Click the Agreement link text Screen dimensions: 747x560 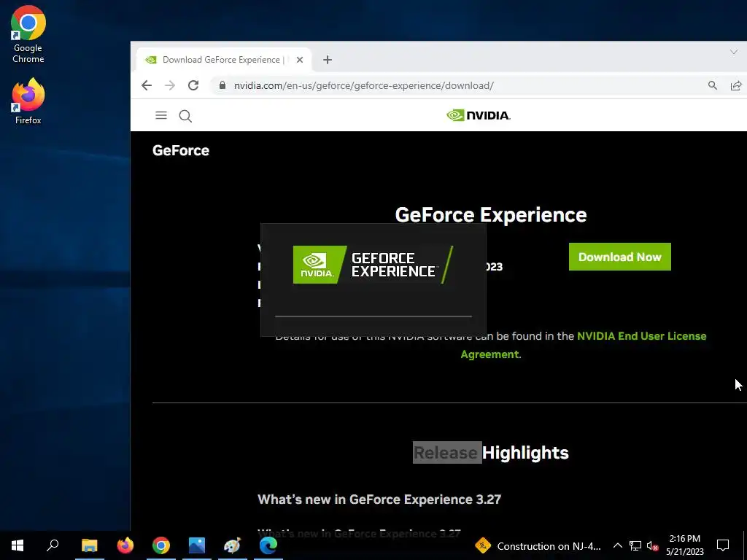(x=489, y=354)
